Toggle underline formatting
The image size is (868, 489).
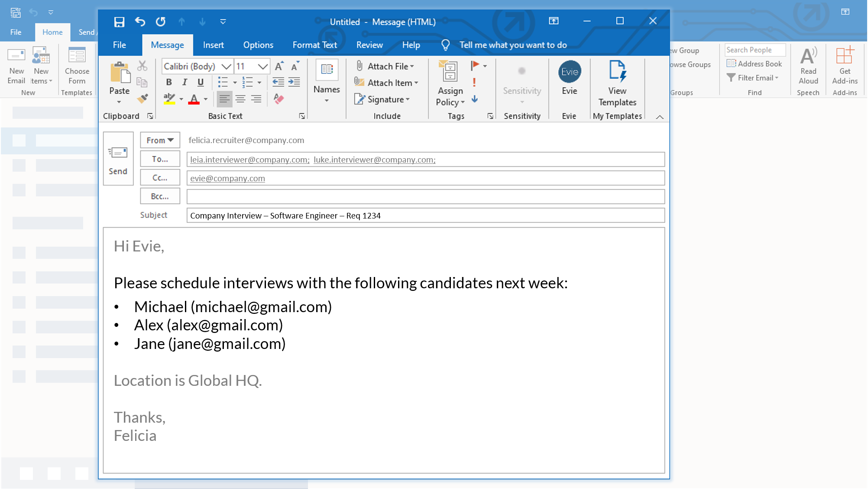(201, 82)
